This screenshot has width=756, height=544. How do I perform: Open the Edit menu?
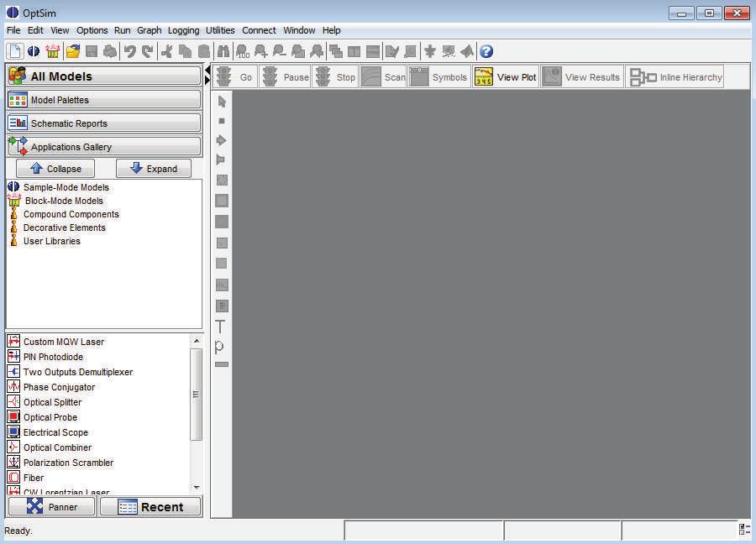(x=35, y=30)
